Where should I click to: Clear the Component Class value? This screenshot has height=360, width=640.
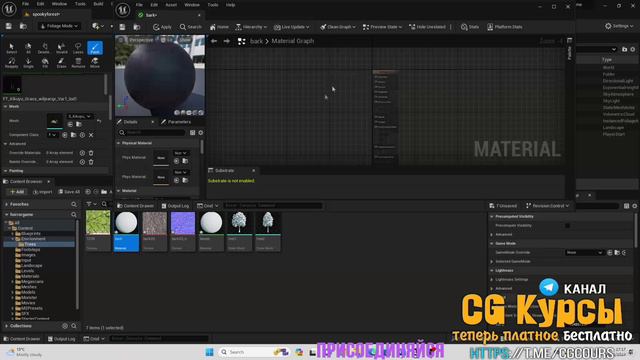coord(91,135)
